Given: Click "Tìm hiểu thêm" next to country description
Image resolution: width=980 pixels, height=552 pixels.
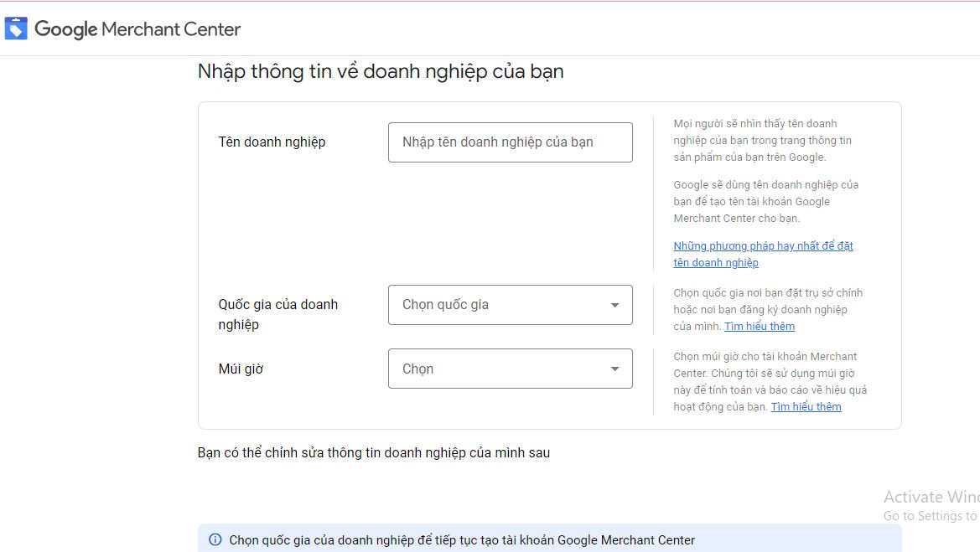Looking at the screenshot, I should click(x=759, y=326).
